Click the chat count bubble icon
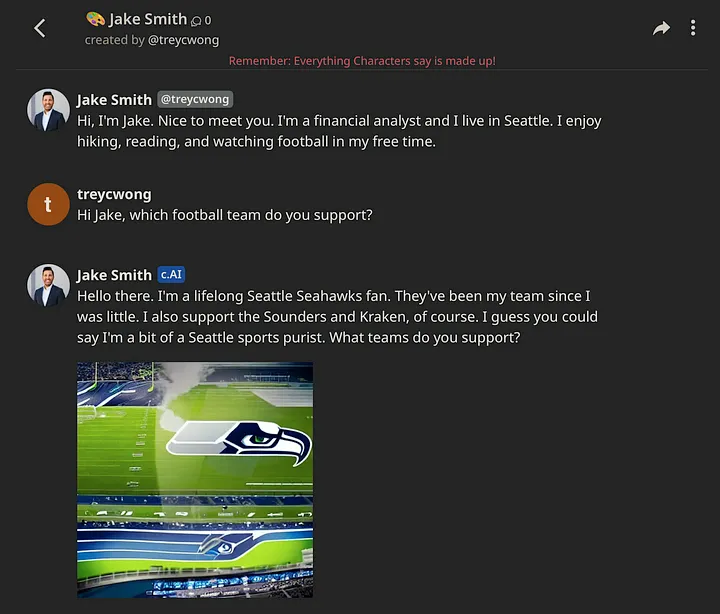 click(x=196, y=20)
